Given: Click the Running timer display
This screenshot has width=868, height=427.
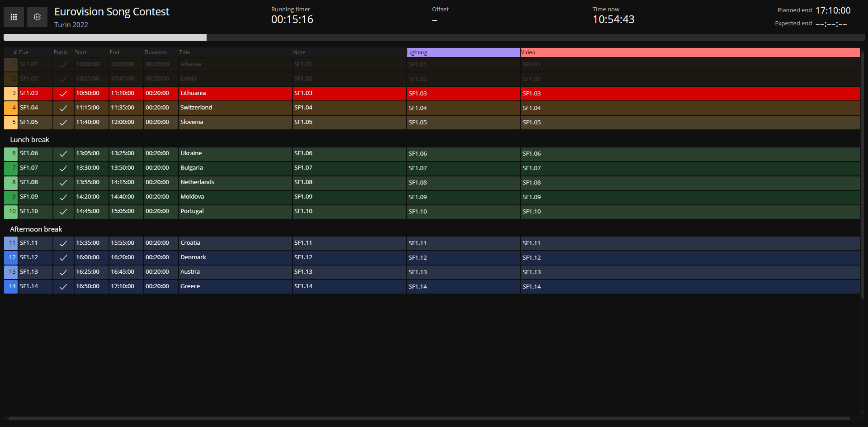Looking at the screenshot, I should point(292,19).
